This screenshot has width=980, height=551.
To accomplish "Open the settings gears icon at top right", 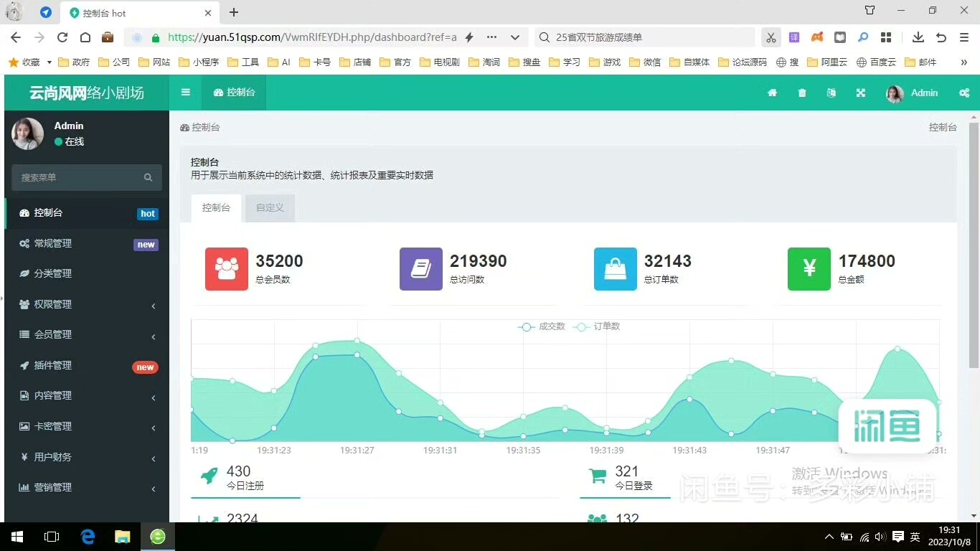I will click(963, 93).
